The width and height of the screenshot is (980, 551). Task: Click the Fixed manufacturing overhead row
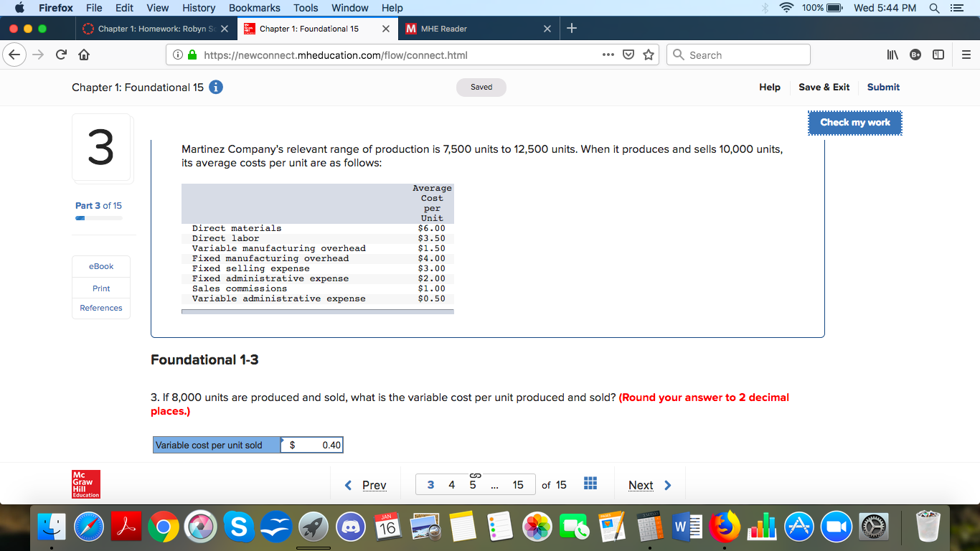(318, 258)
